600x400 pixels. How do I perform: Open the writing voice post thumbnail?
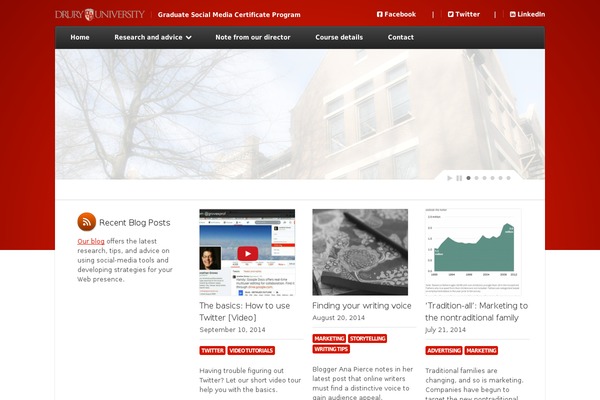tap(360, 252)
